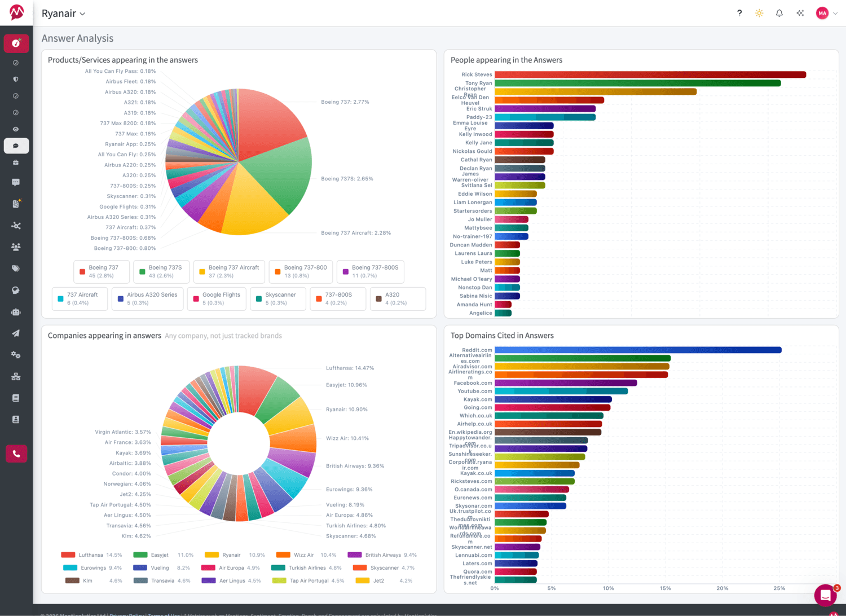Click the 737 Aircraft cyan legend swatch

point(60,299)
